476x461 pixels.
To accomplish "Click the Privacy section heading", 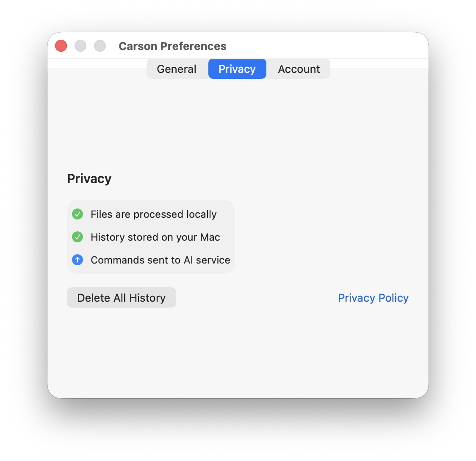I will click(89, 178).
